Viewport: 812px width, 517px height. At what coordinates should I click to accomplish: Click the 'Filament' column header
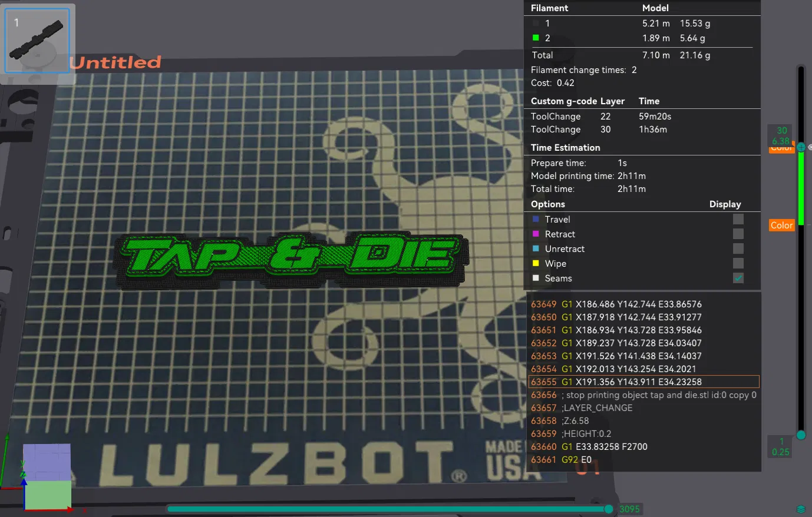click(549, 8)
